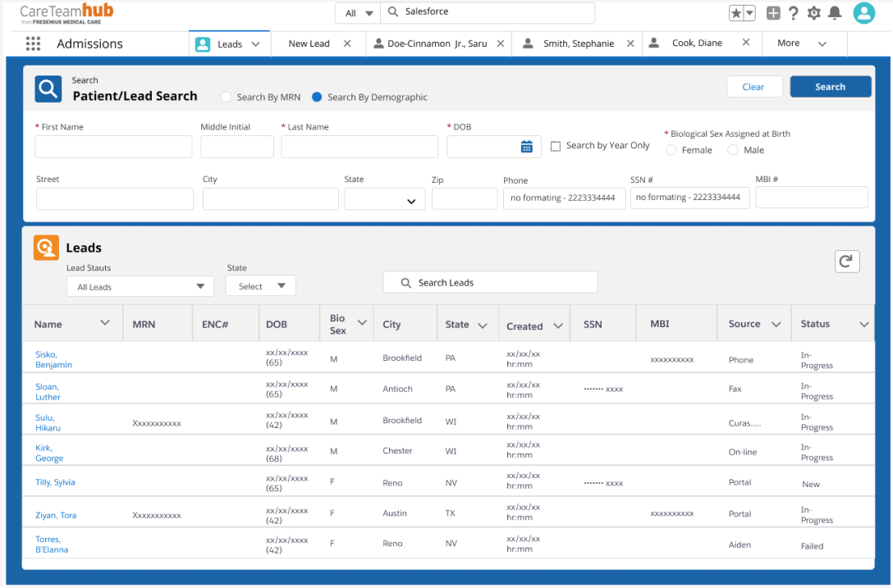Click the Search Leads input field
Screen dimensions: 893x588
490,282
